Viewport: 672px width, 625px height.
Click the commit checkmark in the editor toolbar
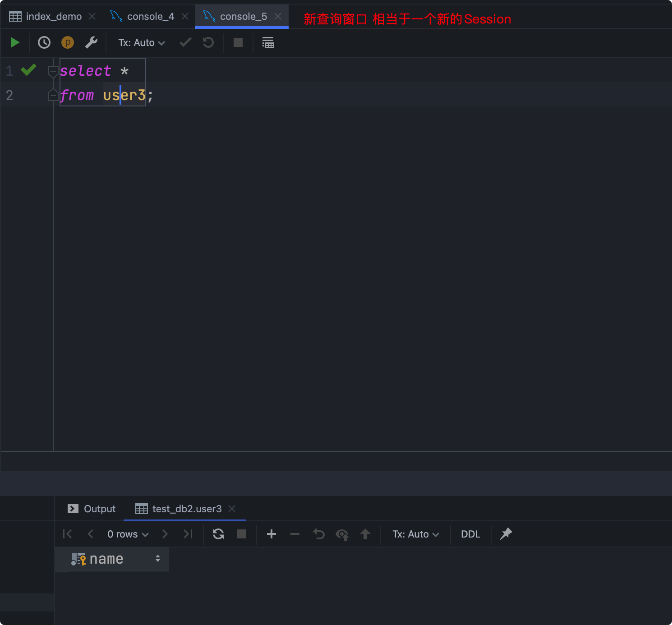click(185, 42)
